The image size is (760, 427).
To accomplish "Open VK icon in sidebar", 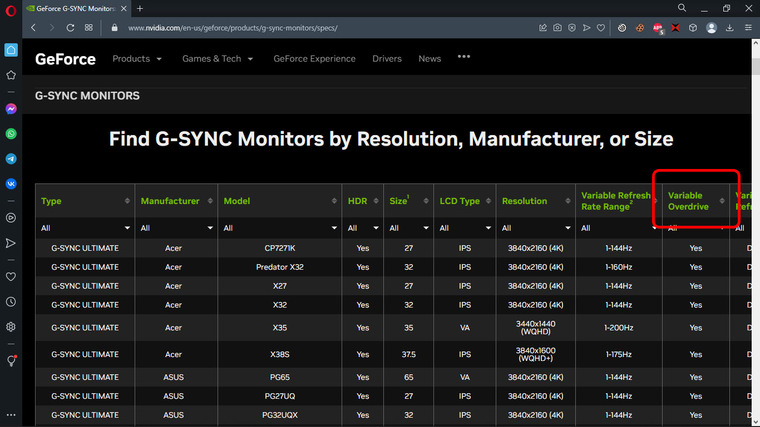I will click(11, 184).
